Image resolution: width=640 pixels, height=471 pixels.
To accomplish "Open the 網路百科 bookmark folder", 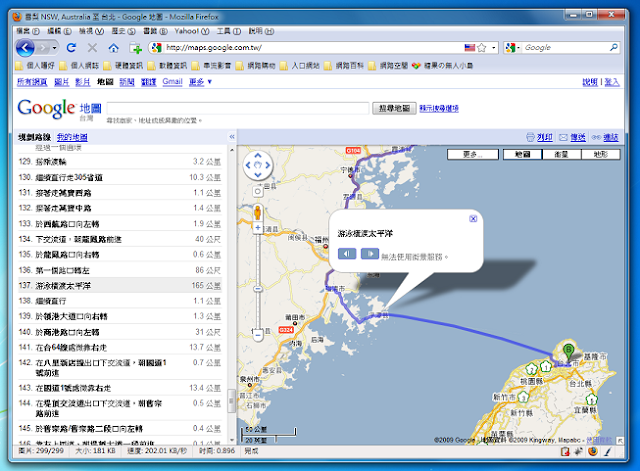I will click(344, 66).
